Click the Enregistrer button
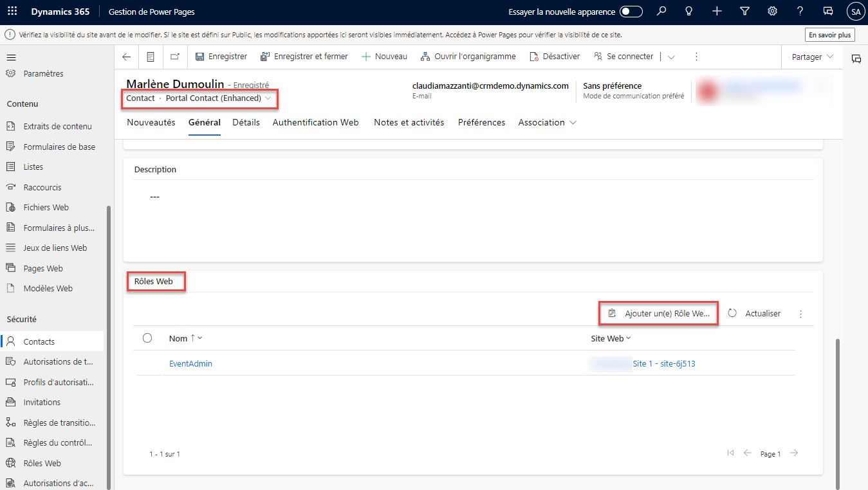 [221, 57]
